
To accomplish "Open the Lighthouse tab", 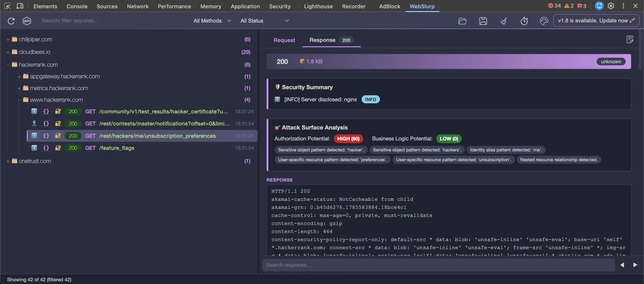I will click(x=318, y=6).
